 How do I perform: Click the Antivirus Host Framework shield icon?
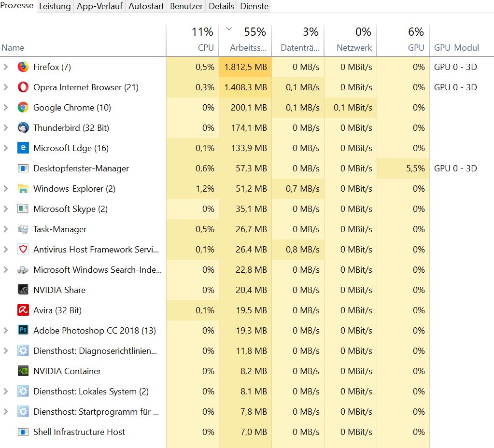23,249
